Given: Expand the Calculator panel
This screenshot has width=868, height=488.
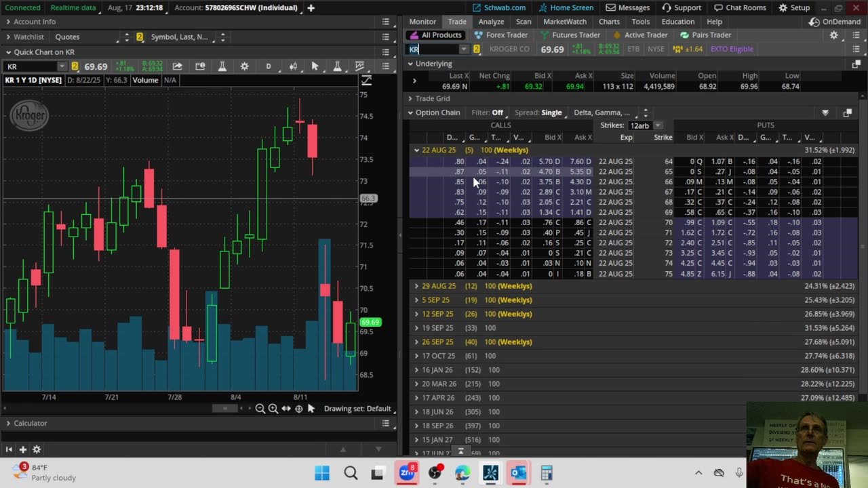Looking at the screenshot, I should (x=8, y=423).
